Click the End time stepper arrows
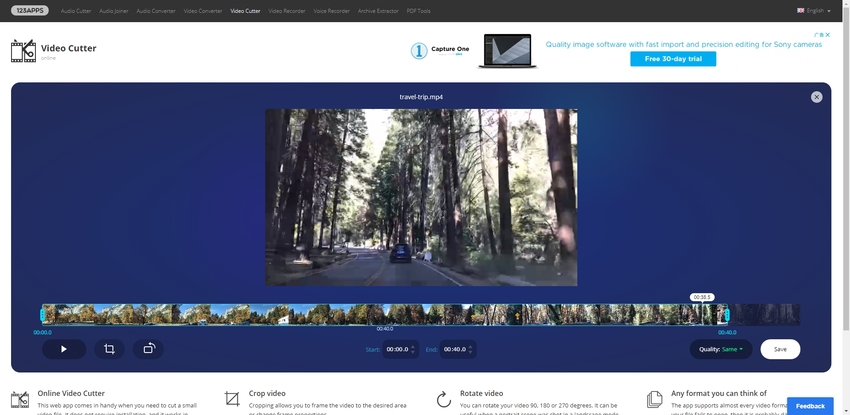The height and width of the screenshot is (415, 850). click(x=471, y=349)
